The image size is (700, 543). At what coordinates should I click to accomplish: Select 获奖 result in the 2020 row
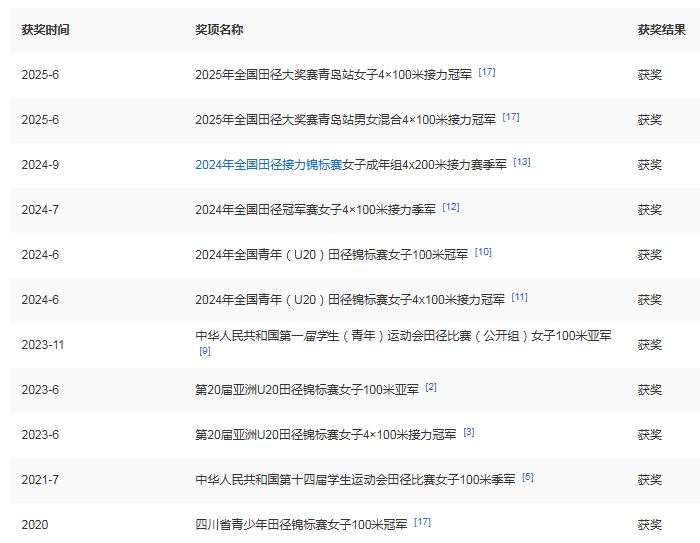click(650, 525)
